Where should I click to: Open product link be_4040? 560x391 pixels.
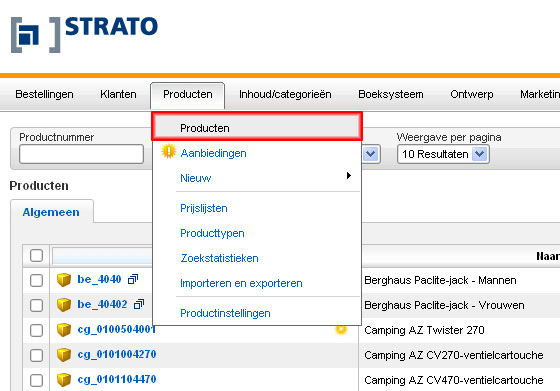99,279
